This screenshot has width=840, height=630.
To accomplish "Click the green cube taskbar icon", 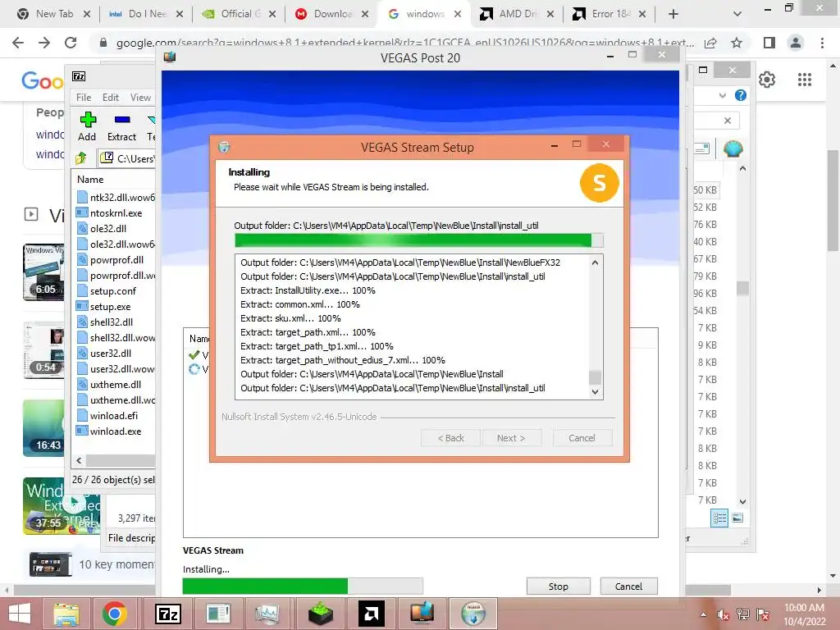I will pos(321,614).
